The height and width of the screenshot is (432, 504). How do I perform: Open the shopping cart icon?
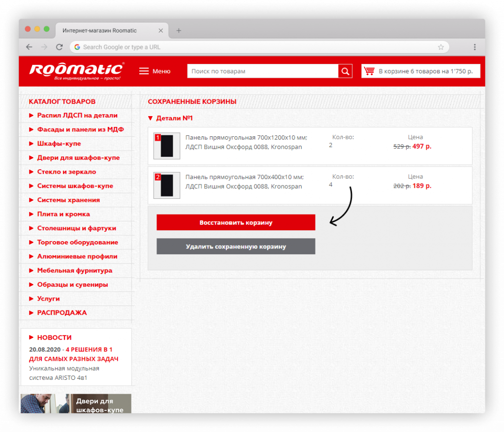coord(369,71)
